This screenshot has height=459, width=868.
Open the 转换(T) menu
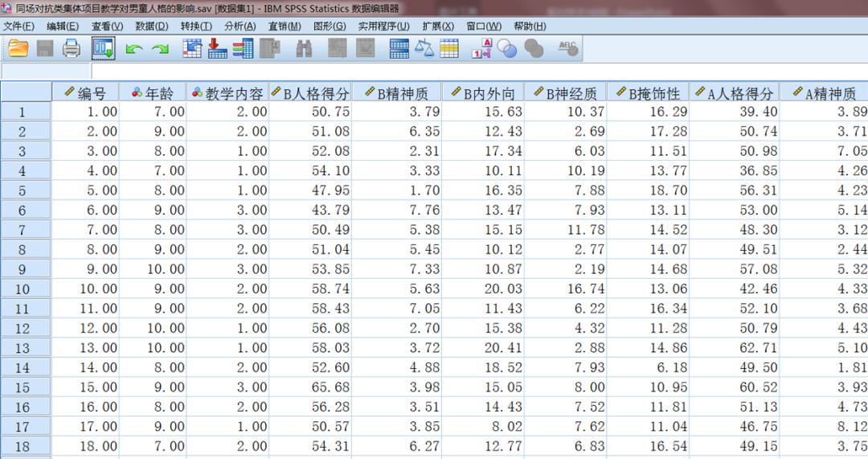click(x=195, y=26)
